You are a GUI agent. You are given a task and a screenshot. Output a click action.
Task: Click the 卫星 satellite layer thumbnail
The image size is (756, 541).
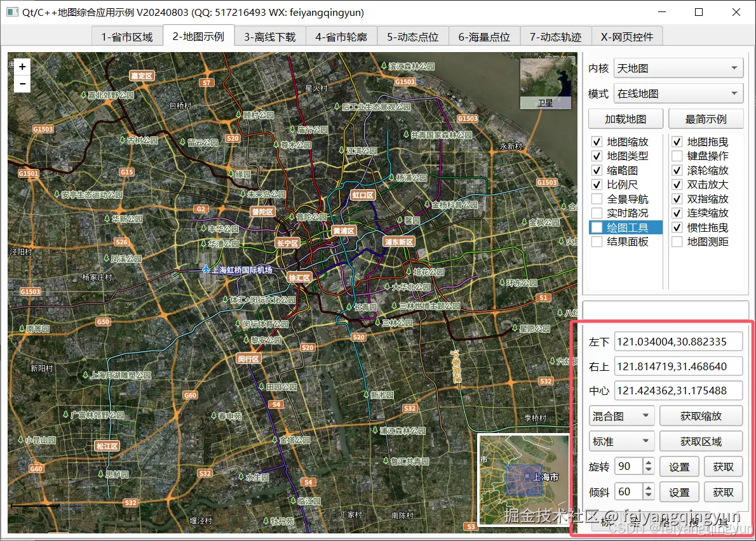544,83
